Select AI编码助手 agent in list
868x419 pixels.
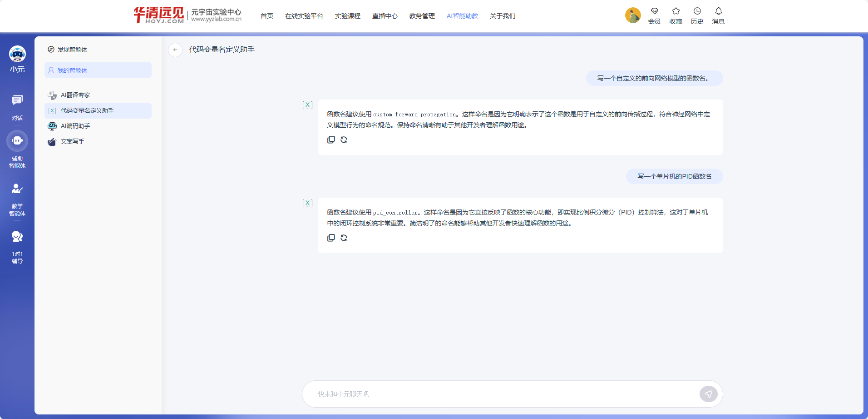click(x=75, y=126)
